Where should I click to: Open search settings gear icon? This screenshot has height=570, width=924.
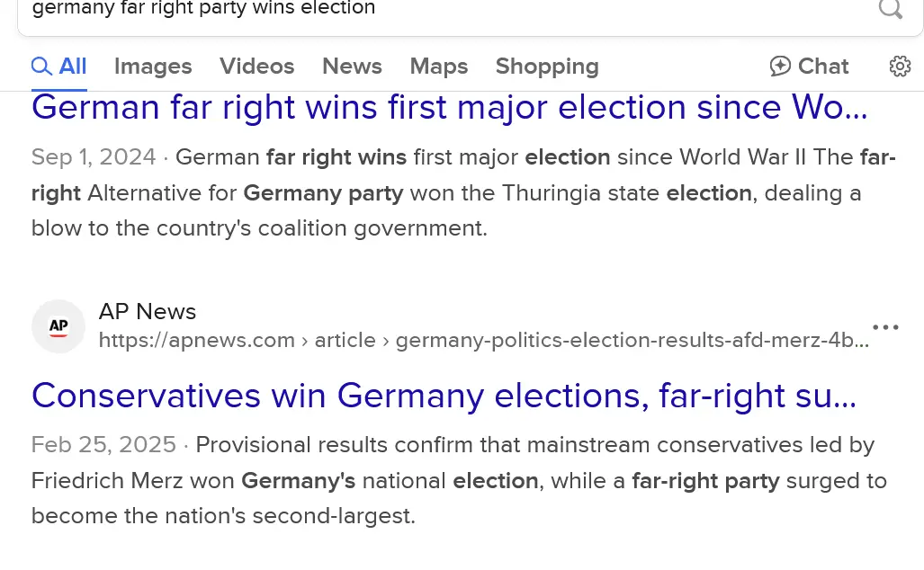click(900, 67)
